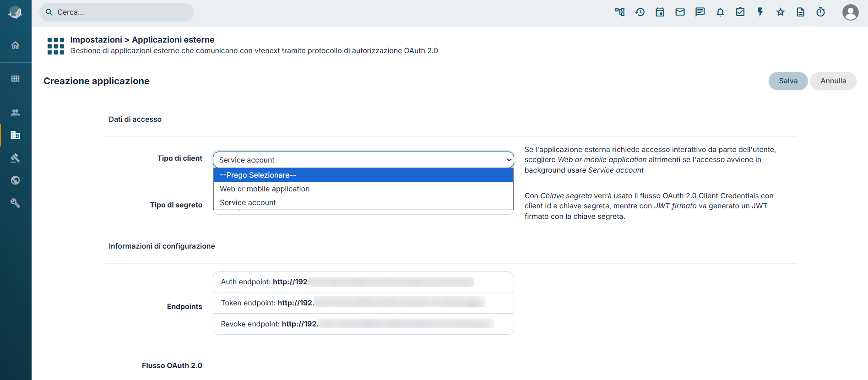Click the Flusso OAuth 2.0 label

[172, 366]
